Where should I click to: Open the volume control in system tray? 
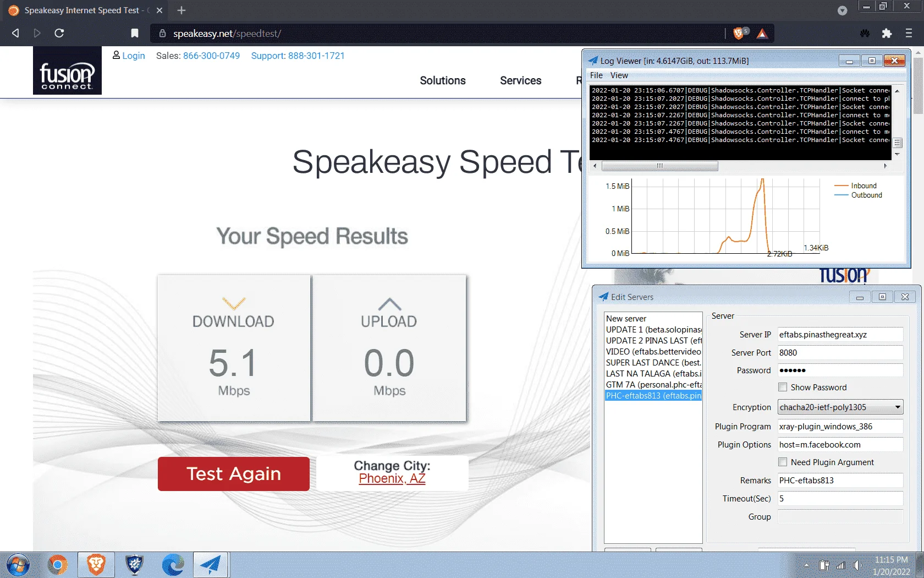click(x=857, y=565)
